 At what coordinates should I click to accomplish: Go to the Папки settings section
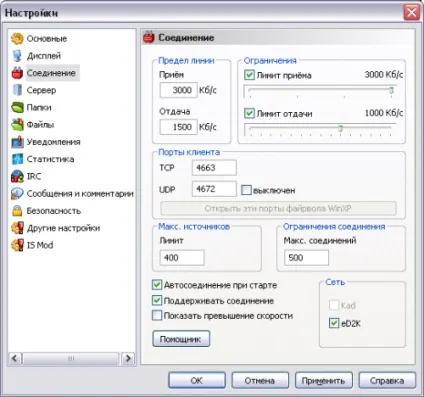39,107
